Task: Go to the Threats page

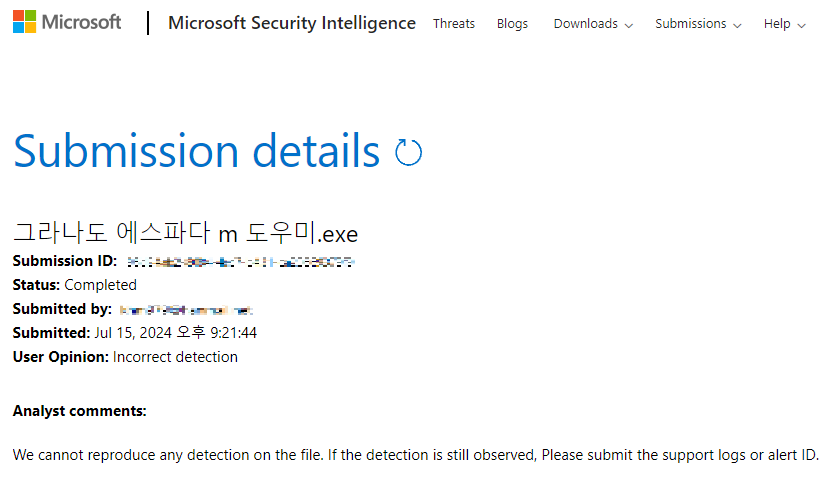Action: pos(454,23)
